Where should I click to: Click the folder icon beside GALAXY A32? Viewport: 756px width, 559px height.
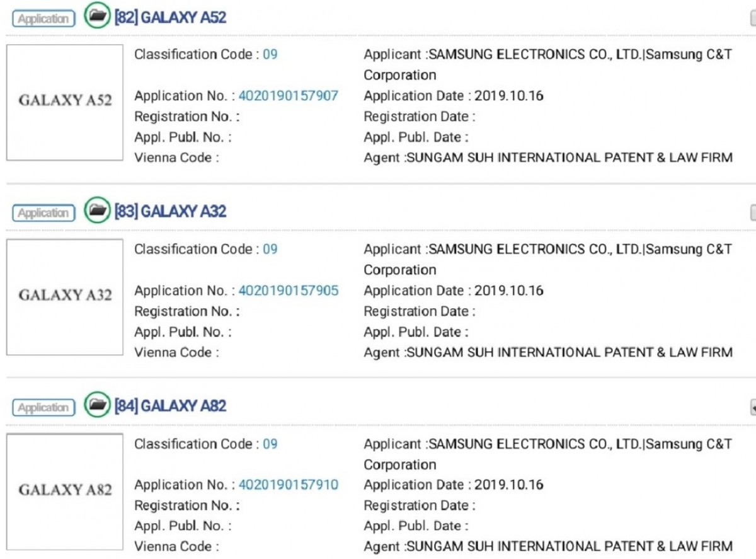[x=97, y=210]
